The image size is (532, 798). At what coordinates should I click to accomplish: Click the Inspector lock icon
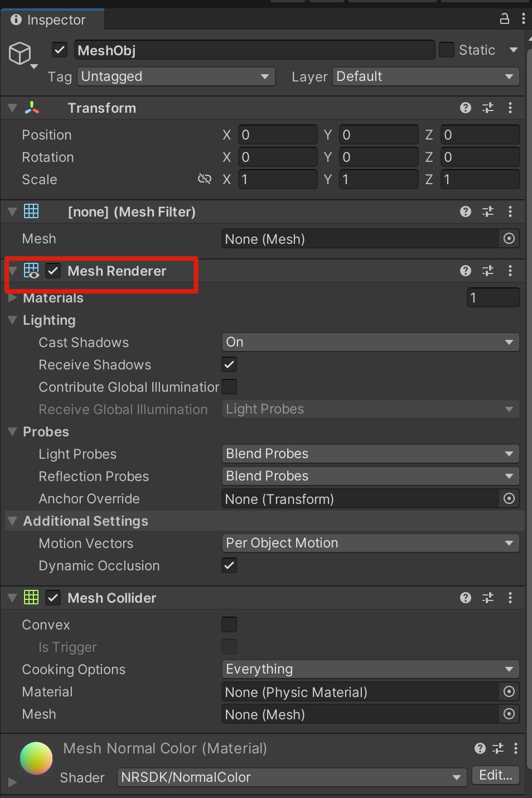click(x=504, y=19)
